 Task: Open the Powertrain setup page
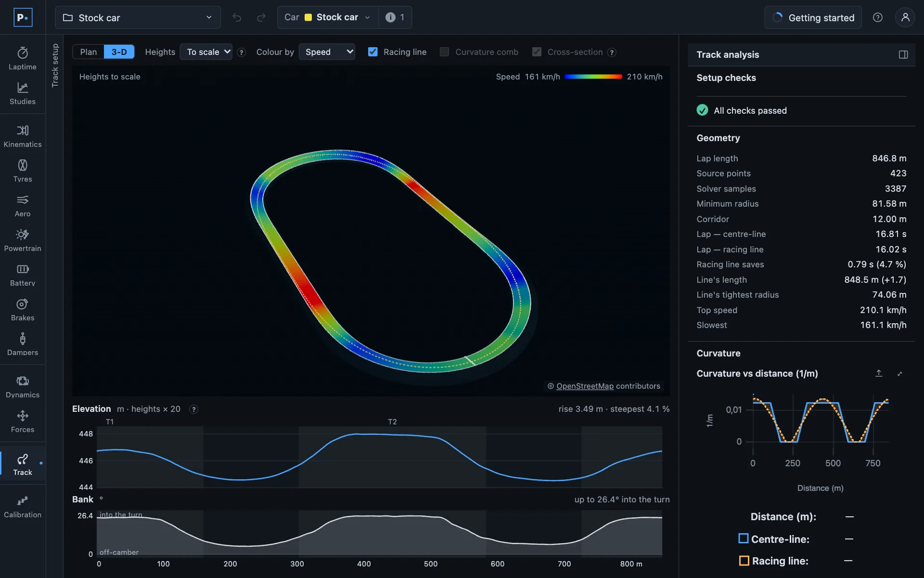[x=23, y=240]
